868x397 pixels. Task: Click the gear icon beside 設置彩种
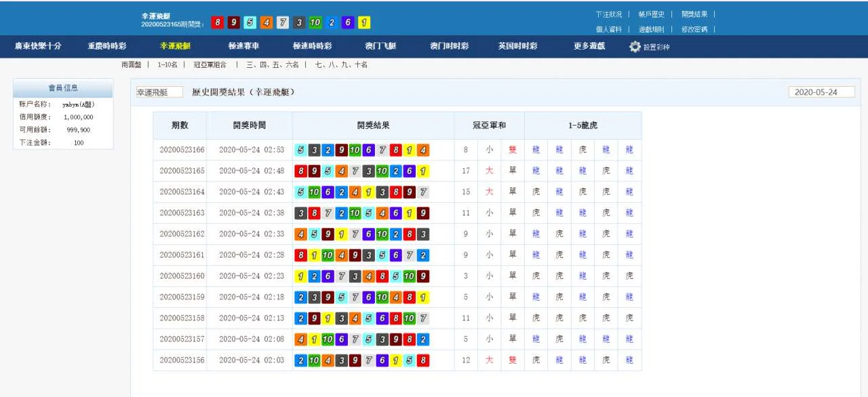point(635,47)
